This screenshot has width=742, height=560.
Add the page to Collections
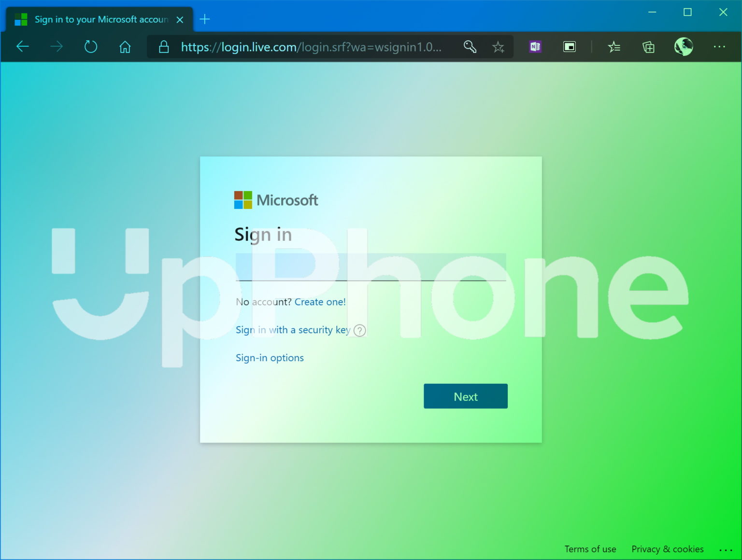coord(648,46)
